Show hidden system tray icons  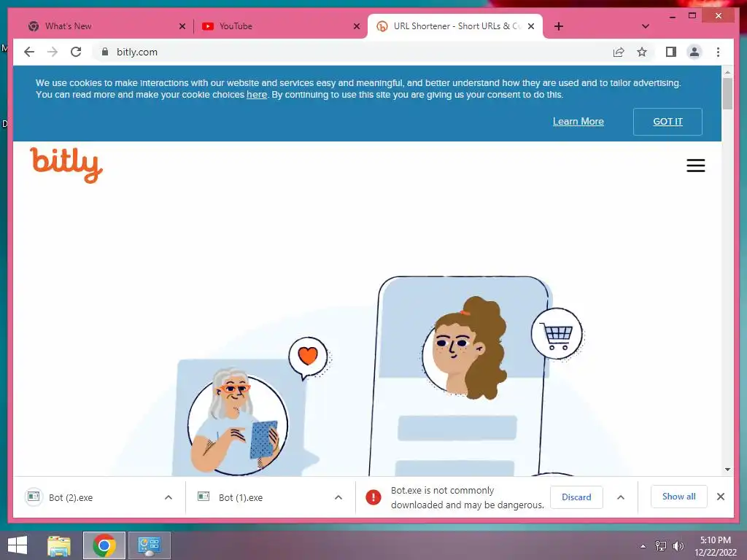click(643, 546)
